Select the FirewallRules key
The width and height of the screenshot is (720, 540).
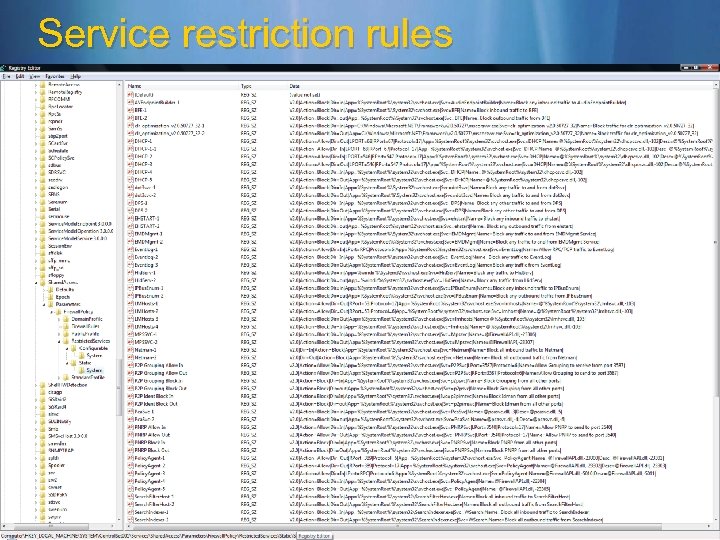point(85,326)
